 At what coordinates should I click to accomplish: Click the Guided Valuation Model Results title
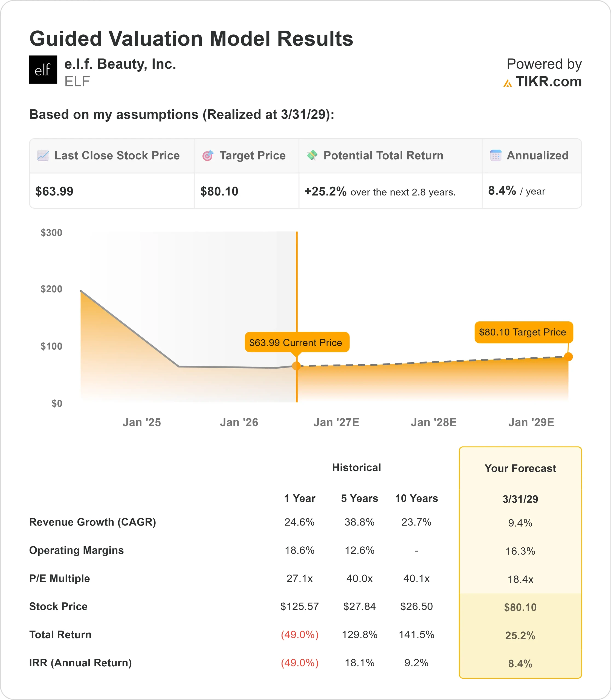tap(191, 39)
